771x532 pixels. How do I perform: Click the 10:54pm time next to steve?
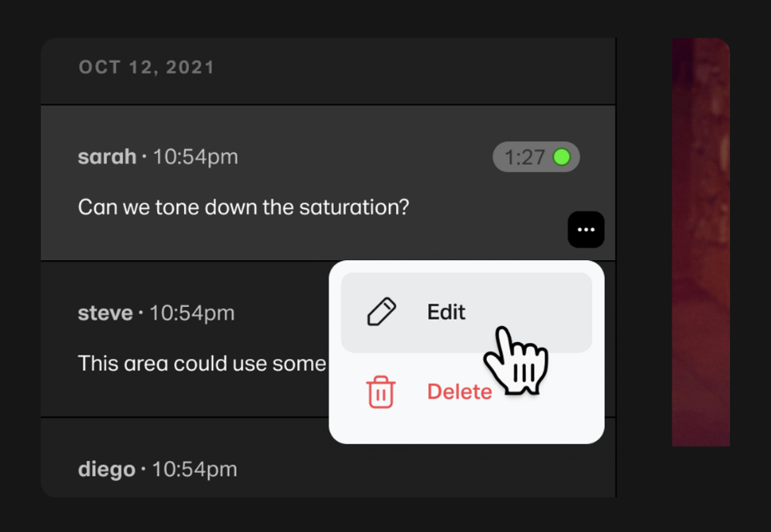click(x=191, y=313)
